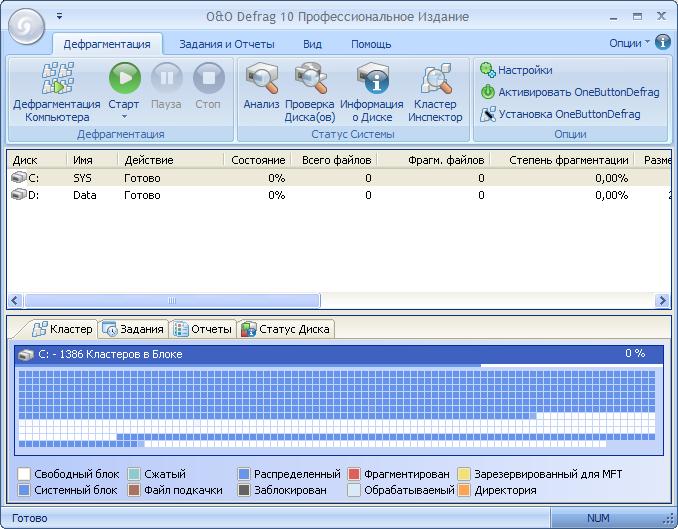Click the green Старт play button
Image resolution: width=678 pixels, height=529 pixels.
pos(125,78)
